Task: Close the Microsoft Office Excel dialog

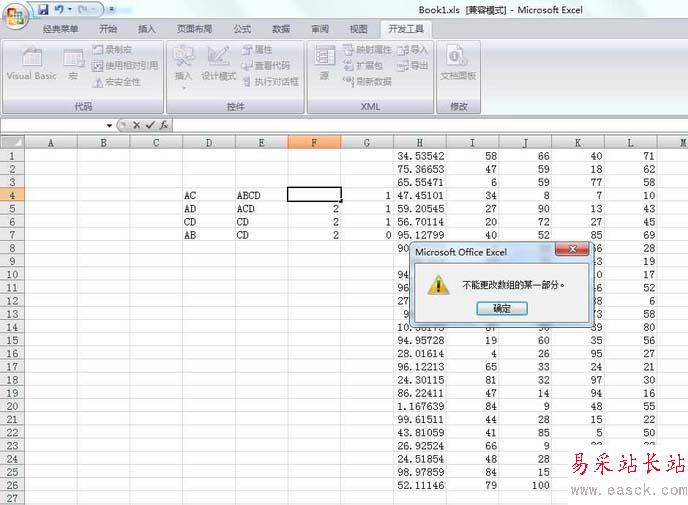Action: [572, 249]
